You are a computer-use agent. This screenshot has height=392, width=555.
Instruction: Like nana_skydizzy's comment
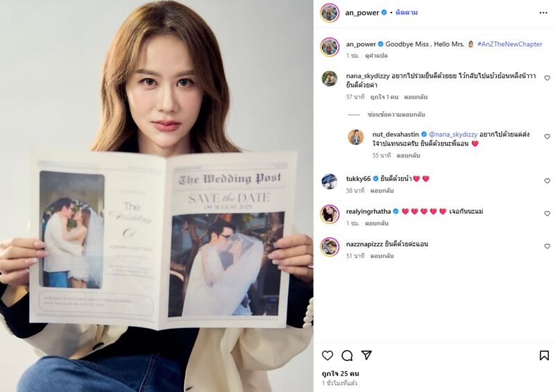(x=547, y=78)
